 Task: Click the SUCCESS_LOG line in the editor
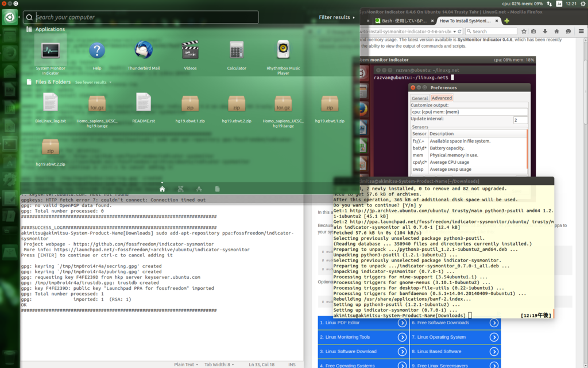point(119,228)
